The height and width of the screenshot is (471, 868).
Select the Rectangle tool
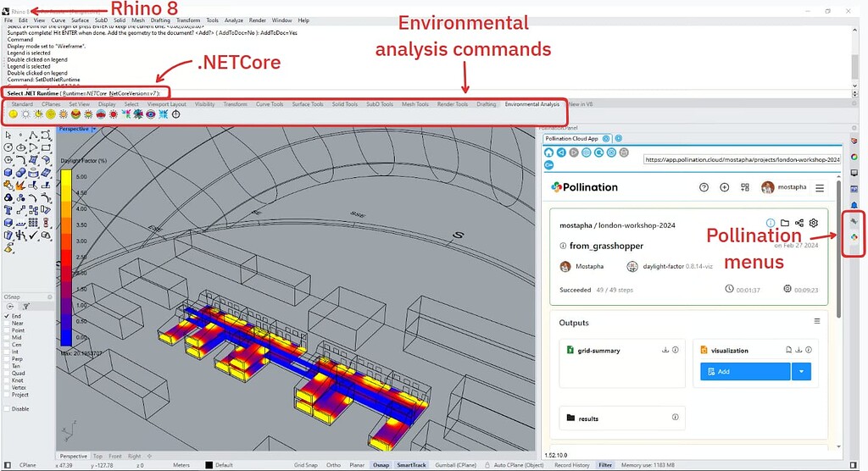46,147
